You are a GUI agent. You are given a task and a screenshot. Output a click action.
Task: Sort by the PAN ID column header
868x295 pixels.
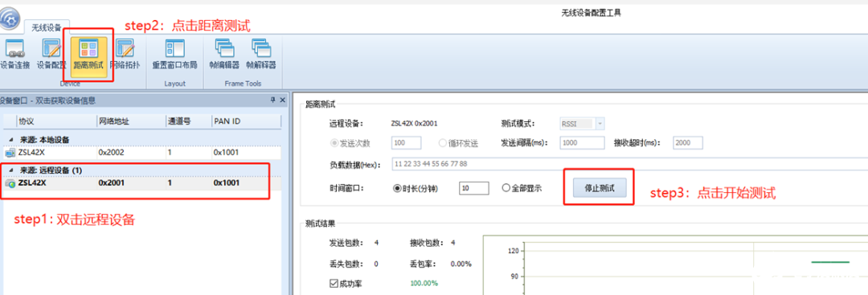[x=246, y=121]
